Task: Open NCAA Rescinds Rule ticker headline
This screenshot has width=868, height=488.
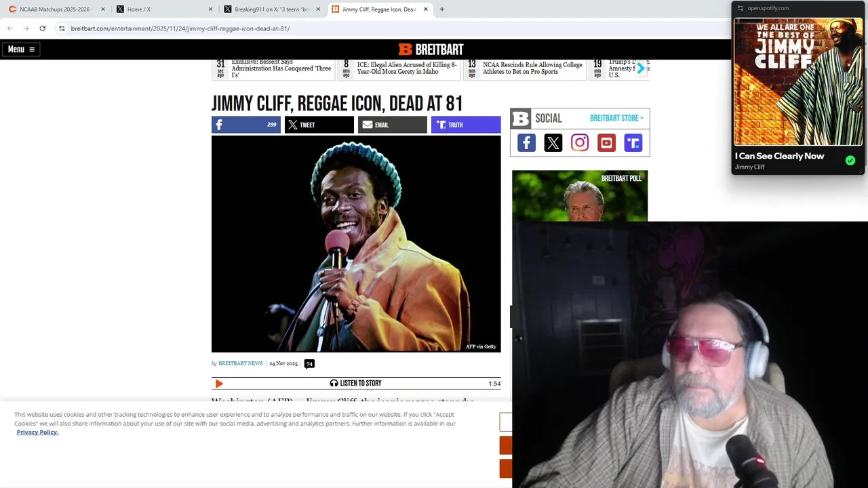Action: (x=532, y=68)
